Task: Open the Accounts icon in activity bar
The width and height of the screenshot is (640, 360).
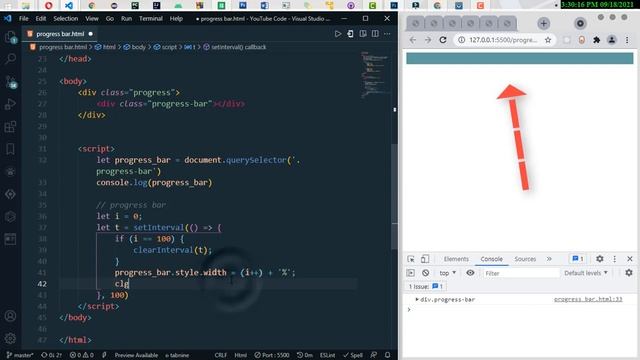Action: click(11, 316)
